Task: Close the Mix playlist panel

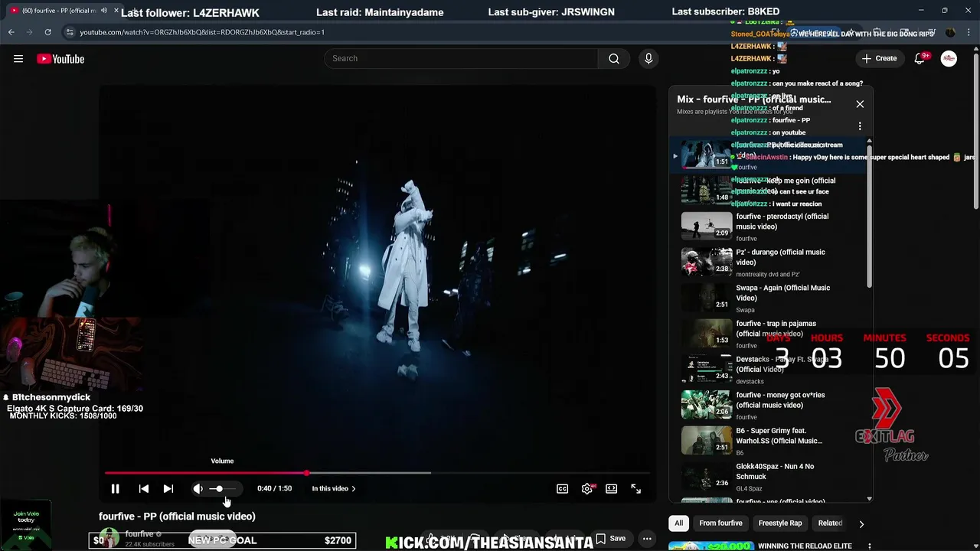Action: [860, 104]
